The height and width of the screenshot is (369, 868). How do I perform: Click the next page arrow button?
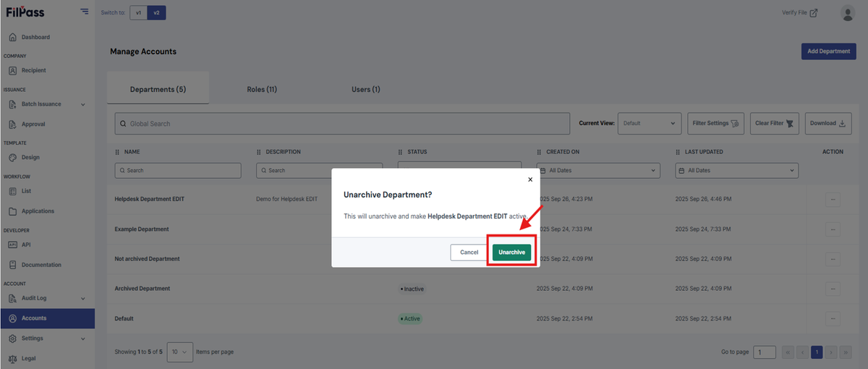[x=831, y=352]
